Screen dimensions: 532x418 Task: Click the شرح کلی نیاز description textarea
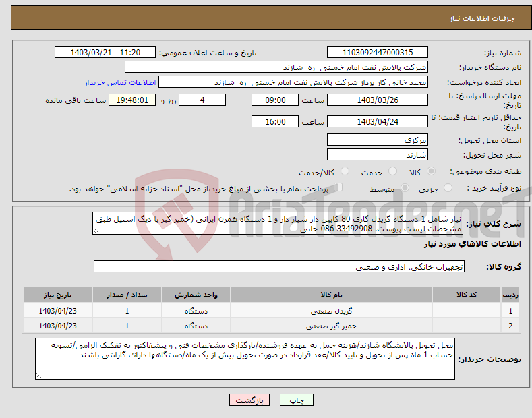click(x=278, y=223)
